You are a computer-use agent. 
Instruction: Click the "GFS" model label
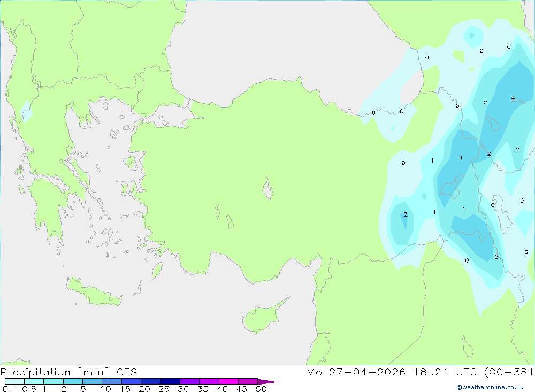point(127,372)
